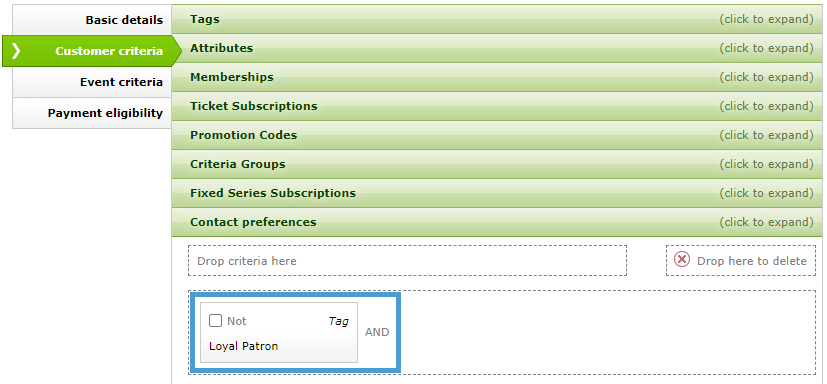Screen dimensions: 827x384
Task: Switch to the Basic details tab
Action: (x=92, y=20)
